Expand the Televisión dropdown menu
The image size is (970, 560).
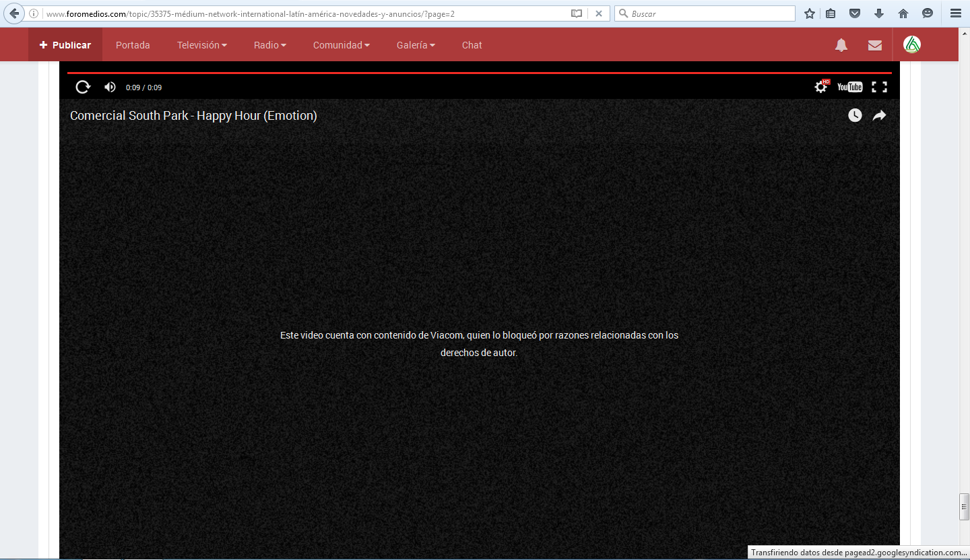coord(201,45)
